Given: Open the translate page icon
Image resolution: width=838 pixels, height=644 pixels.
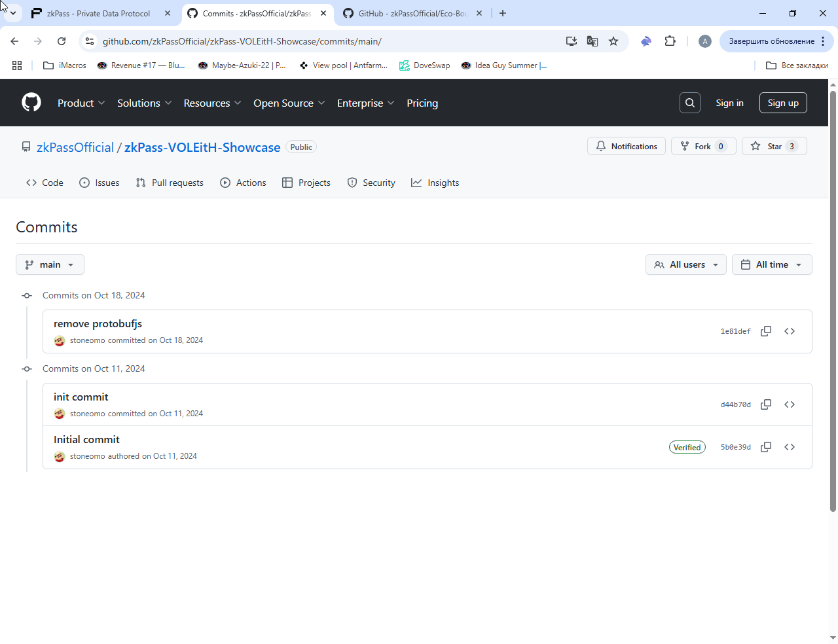Looking at the screenshot, I should click(x=592, y=41).
